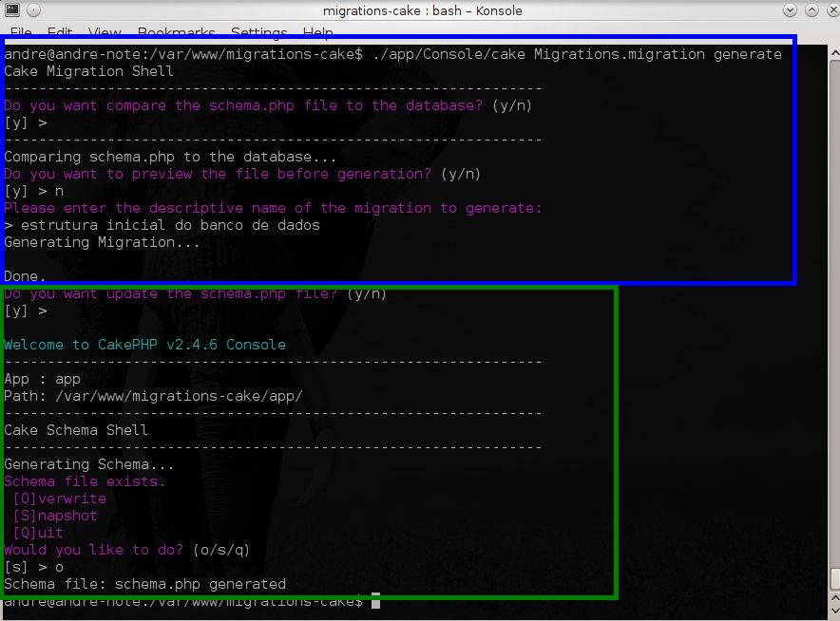
Task: Click the "estrutura inicial do banco de dados" entry
Action: click(x=162, y=225)
